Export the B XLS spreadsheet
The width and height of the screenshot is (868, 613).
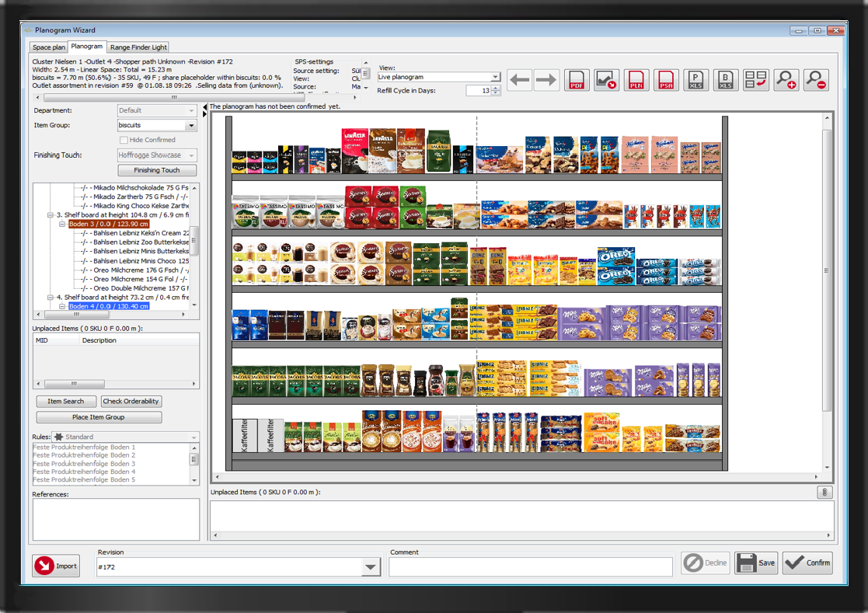point(726,80)
